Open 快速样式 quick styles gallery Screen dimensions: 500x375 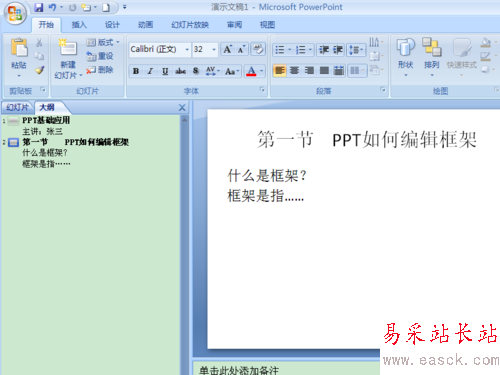[462, 57]
